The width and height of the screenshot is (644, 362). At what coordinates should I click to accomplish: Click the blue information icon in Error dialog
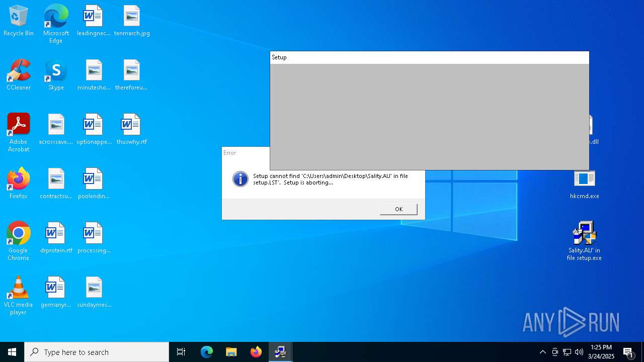pyautogui.click(x=240, y=179)
